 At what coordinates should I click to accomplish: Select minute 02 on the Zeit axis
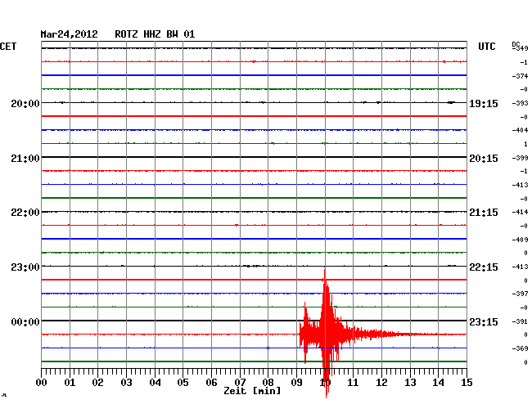tap(97, 383)
